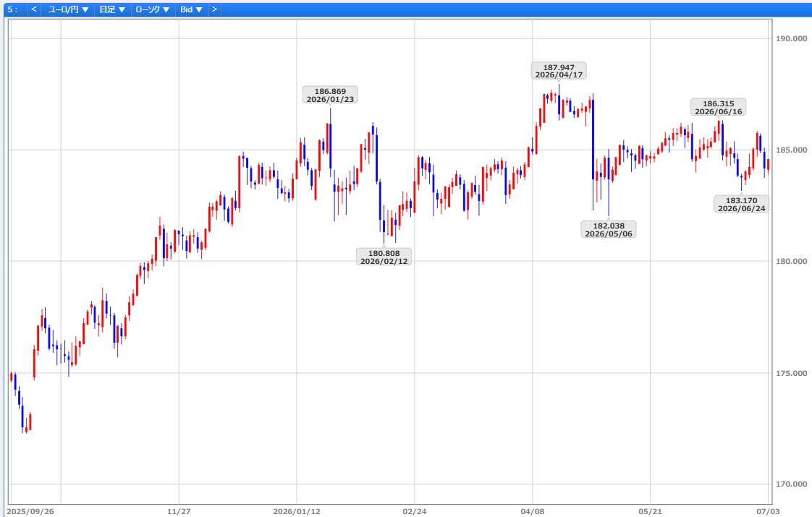Select the 187.947 high label on 2026/04/17
The height and width of the screenshot is (517, 812).
click(559, 71)
